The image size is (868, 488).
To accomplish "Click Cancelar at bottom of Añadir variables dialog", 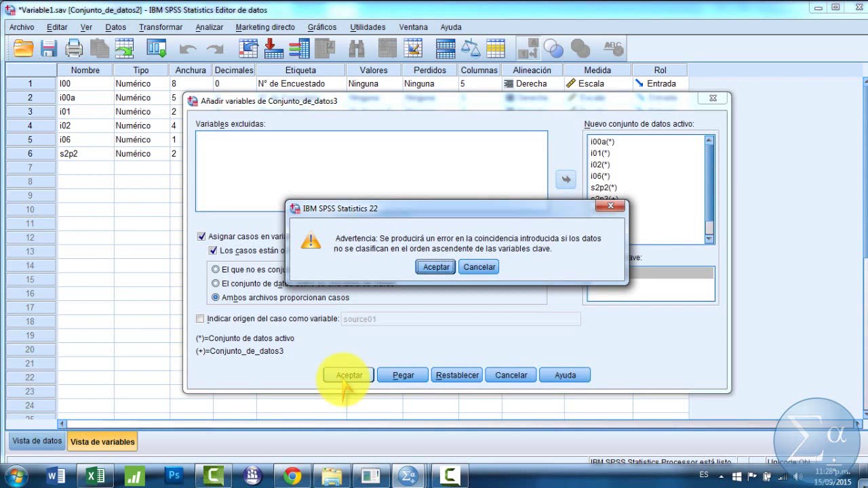I will click(511, 375).
